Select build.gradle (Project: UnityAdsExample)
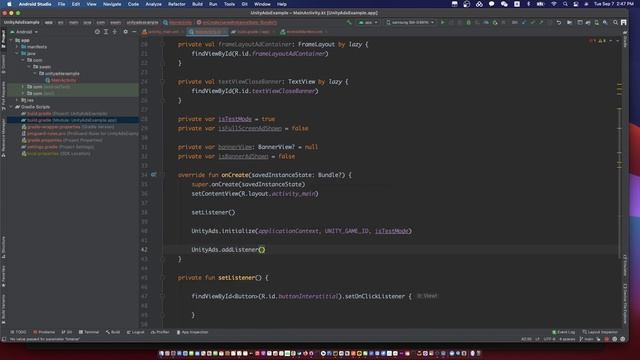640x360 pixels. point(64,113)
